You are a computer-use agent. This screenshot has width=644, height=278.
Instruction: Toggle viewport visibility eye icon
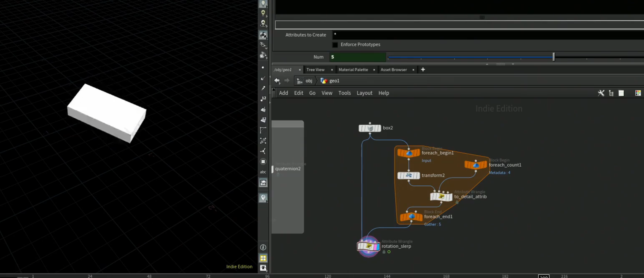click(x=263, y=268)
